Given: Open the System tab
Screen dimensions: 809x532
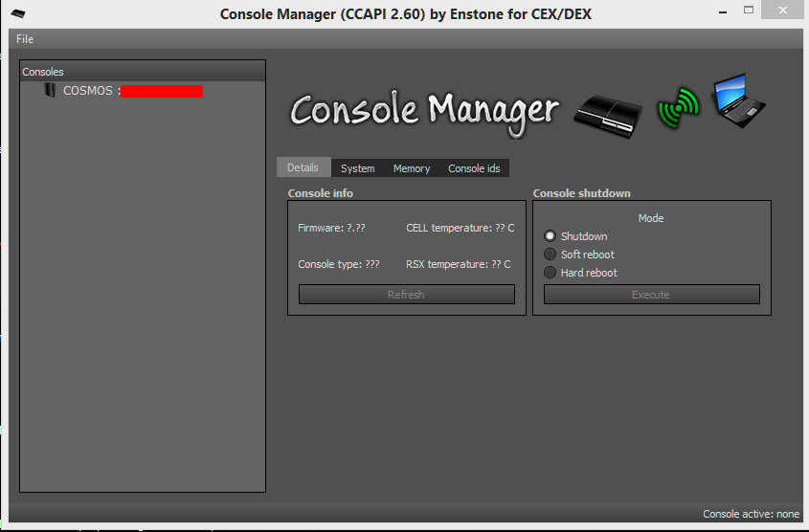Looking at the screenshot, I should tap(357, 168).
